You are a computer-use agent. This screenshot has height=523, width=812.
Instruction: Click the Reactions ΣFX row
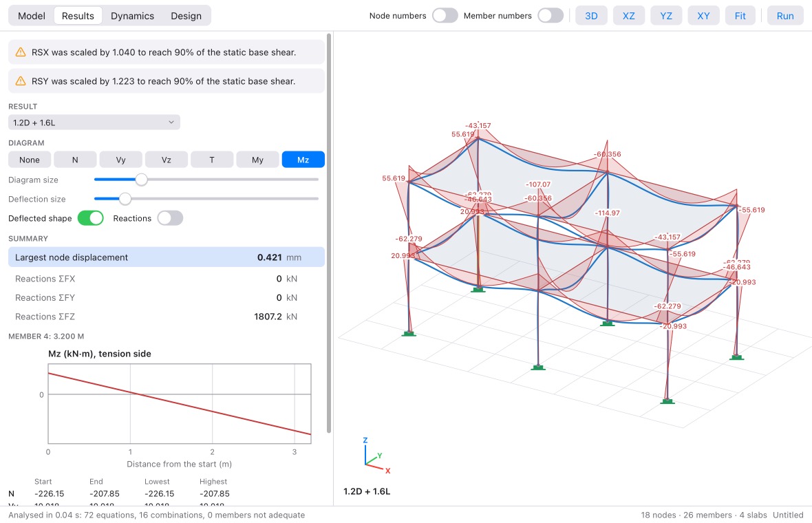(x=167, y=279)
